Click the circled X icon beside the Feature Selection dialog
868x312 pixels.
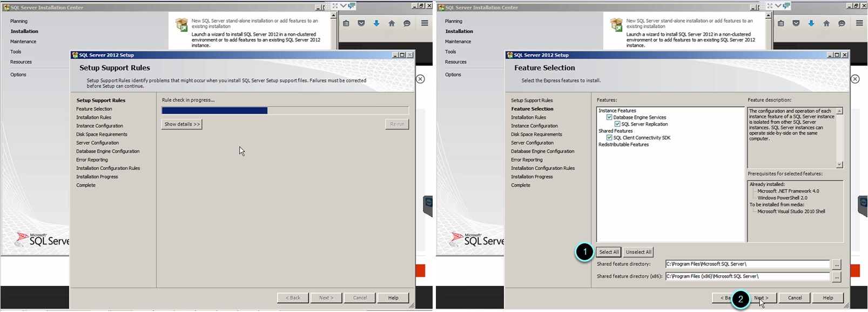[855, 79]
